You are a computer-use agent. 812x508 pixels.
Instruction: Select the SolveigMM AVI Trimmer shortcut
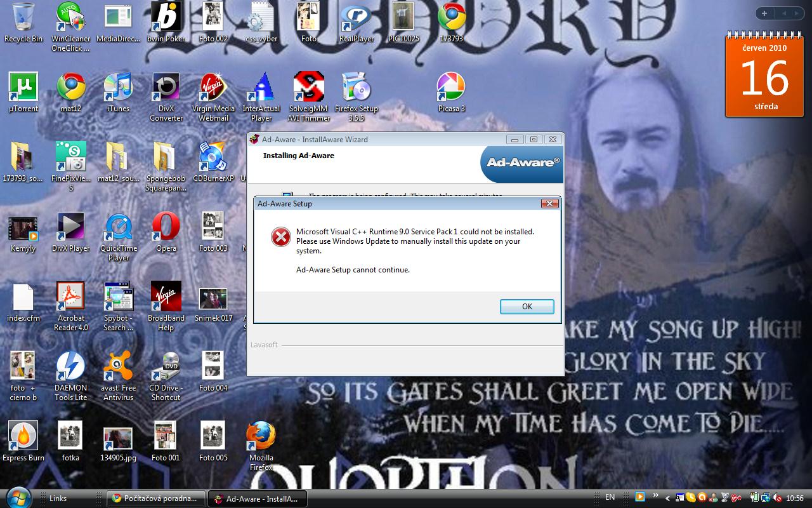pos(309,97)
